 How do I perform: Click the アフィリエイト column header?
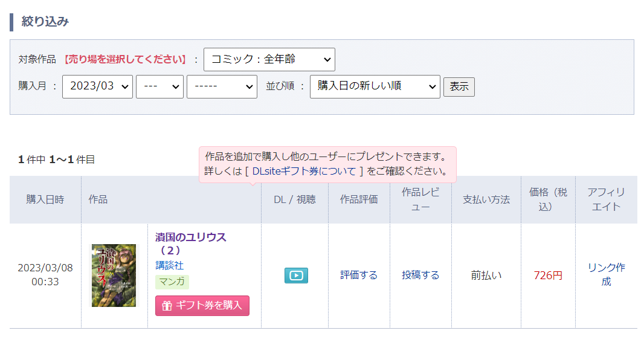click(606, 199)
